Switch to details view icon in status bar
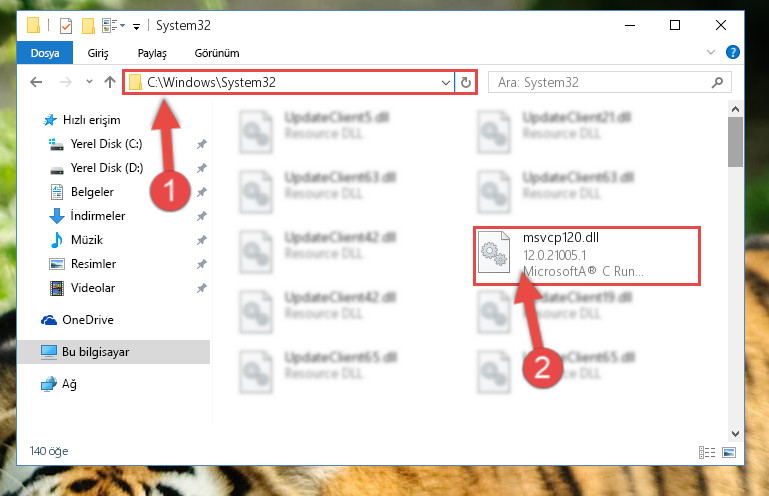Image resolution: width=769 pixels, height=496 pixels. pos(707,452)
